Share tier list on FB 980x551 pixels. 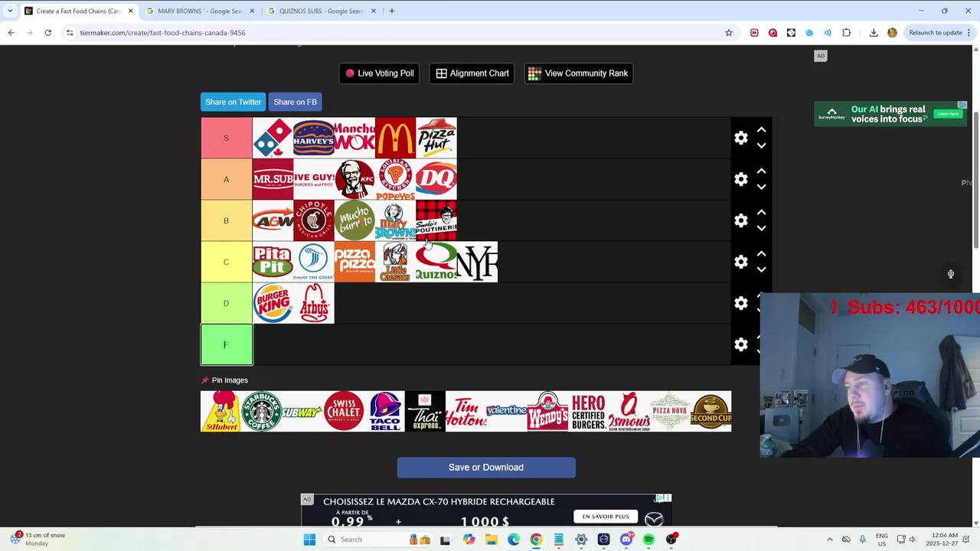[295, 102]
